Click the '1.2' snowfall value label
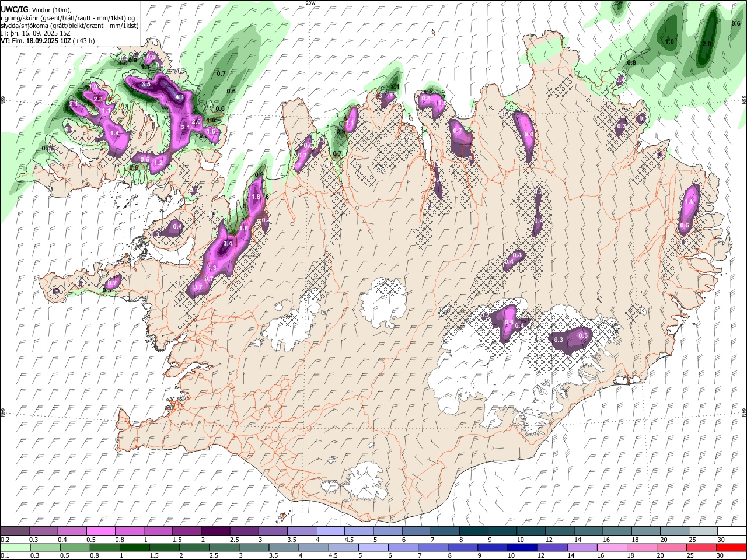 point(158,163)
